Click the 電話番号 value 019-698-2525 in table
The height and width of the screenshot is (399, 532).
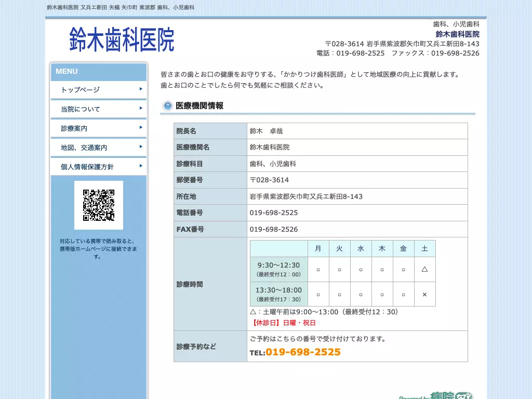[274, 212]
